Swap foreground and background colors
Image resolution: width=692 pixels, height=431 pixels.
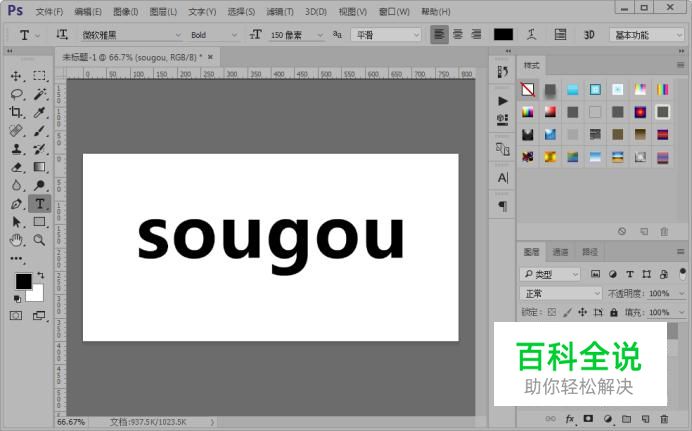click(41, 275)
